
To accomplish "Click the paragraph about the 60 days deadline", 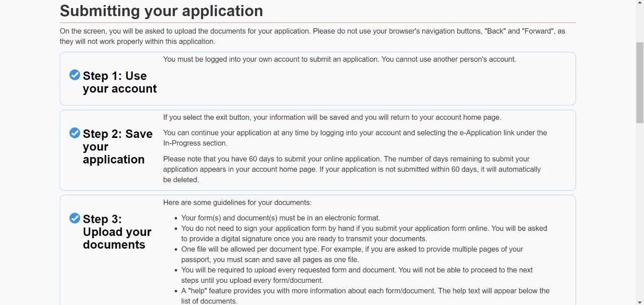I will (x=351, y=169).
